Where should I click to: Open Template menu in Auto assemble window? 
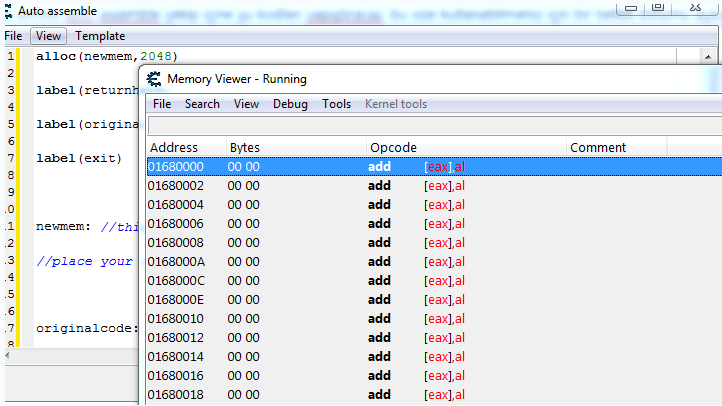pyautogui.click(x=100, y=36)
